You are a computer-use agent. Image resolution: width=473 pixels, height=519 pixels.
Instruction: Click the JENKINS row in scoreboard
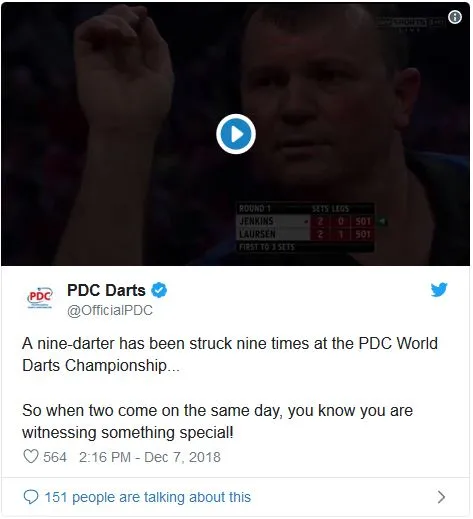coord(305,221)
